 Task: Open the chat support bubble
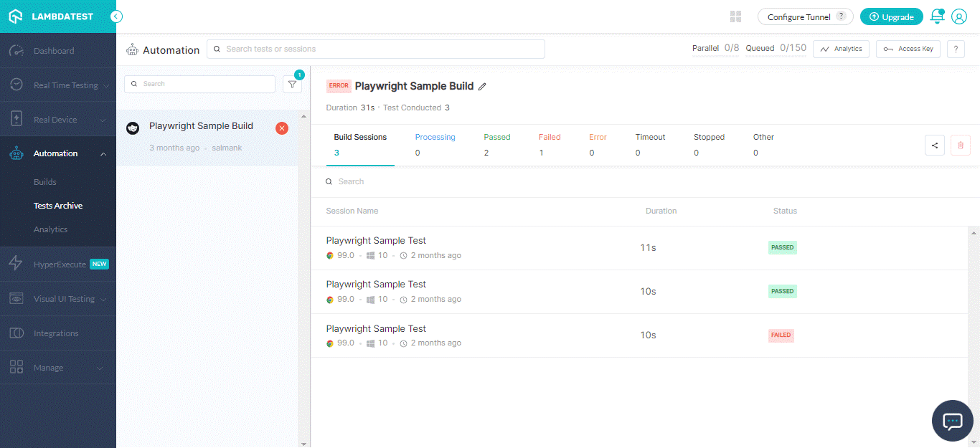(x=952, y=421)
